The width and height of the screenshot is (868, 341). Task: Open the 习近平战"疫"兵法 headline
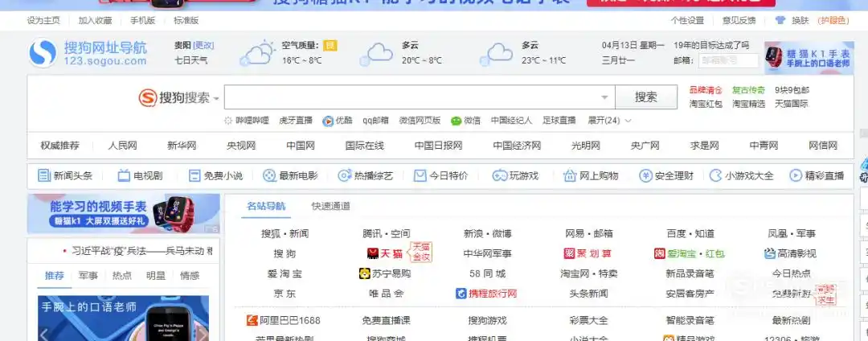(141, 251)
